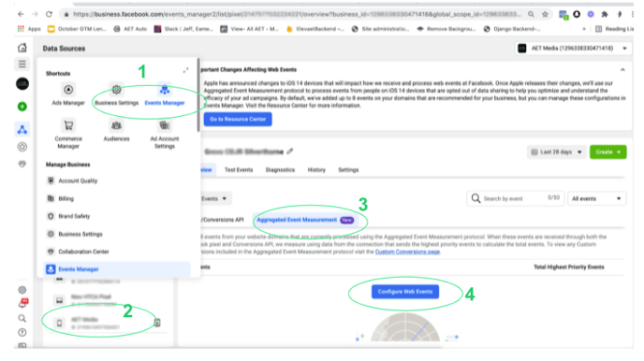Open Events Manager shortcut icon

165,90
